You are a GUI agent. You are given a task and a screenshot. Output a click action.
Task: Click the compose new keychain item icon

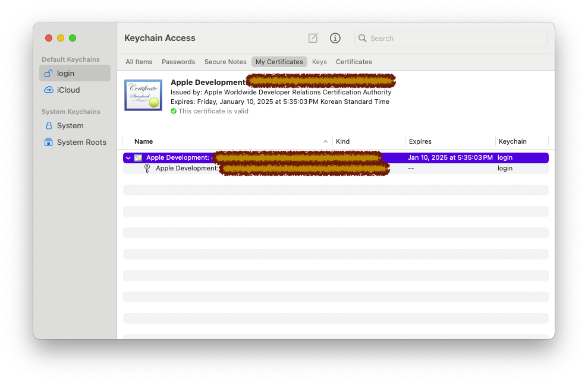313,38
